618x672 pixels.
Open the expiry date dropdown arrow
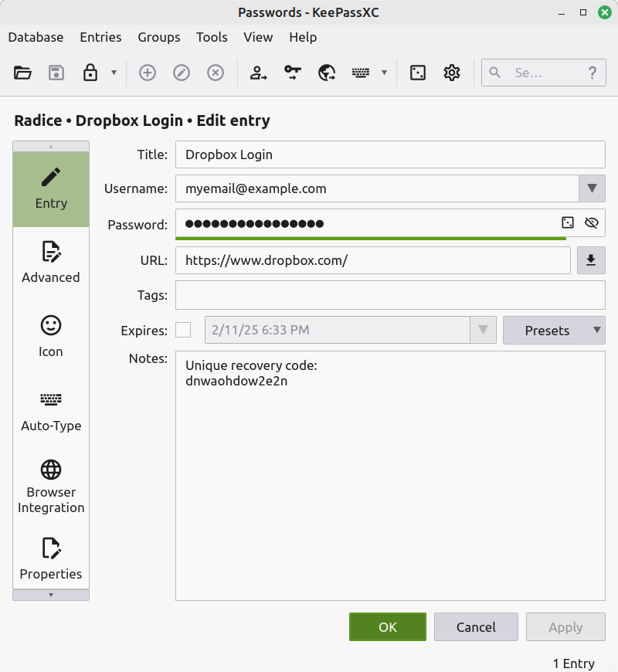pos(483,330)
